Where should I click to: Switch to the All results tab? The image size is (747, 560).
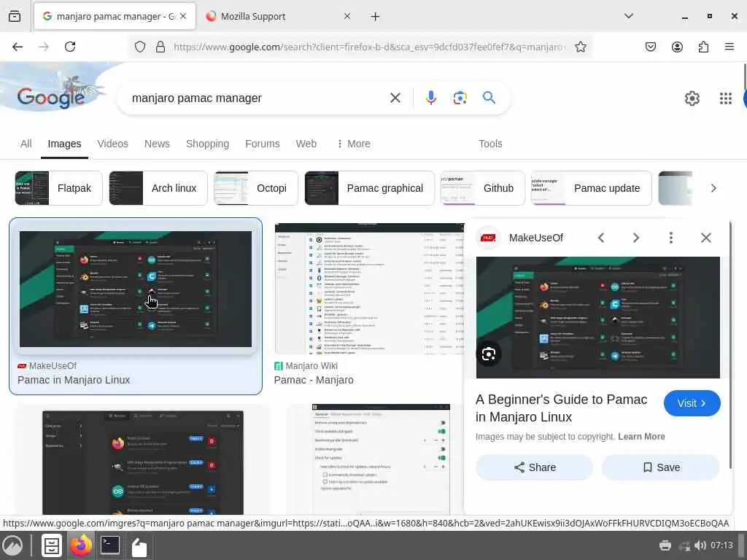[26, 144]
